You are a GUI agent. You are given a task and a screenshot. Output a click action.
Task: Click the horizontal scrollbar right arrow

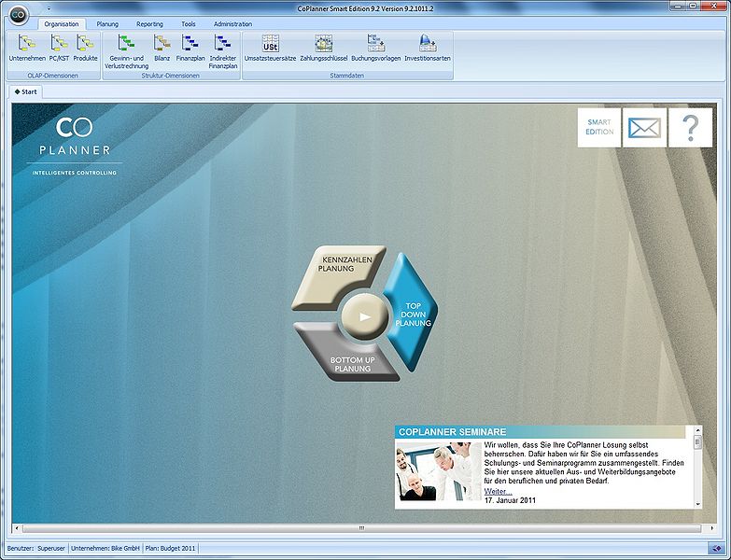pos(712,528)
